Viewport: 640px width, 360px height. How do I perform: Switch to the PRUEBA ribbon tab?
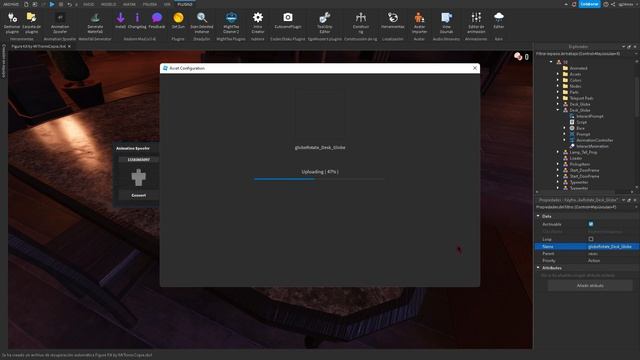(x=150, y=4)
